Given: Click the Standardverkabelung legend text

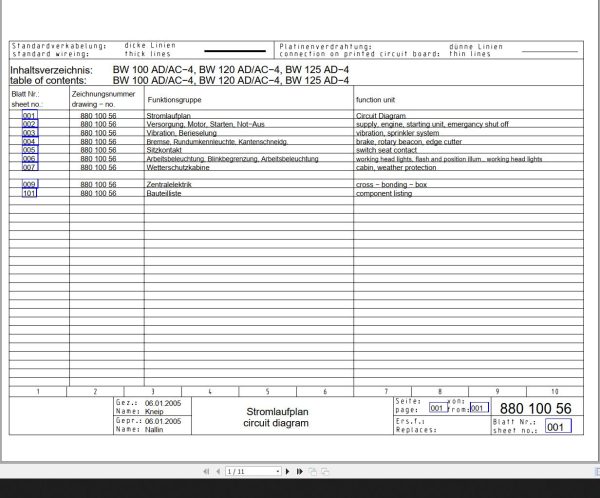Looking at the screenshot, I should pos(59,46).
